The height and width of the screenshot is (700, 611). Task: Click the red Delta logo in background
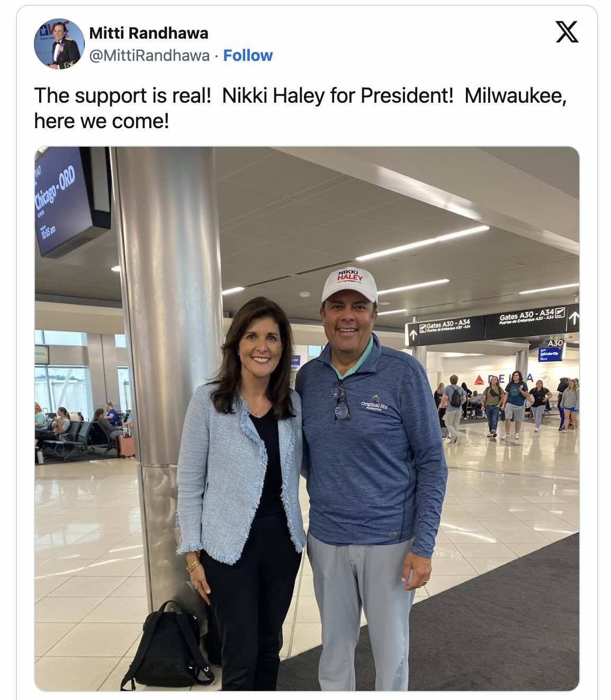[479, 379]
